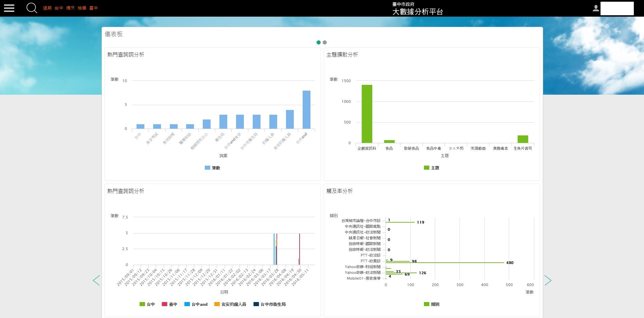Go to previous dashboard with left arrow
Screen dimensions: 644x318
pyautogui.click(x=96, y=280)
